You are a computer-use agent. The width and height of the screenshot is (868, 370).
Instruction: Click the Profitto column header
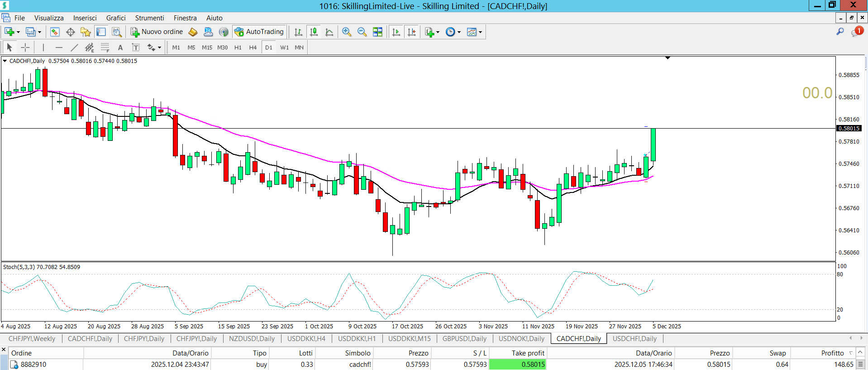pos(832,353)
